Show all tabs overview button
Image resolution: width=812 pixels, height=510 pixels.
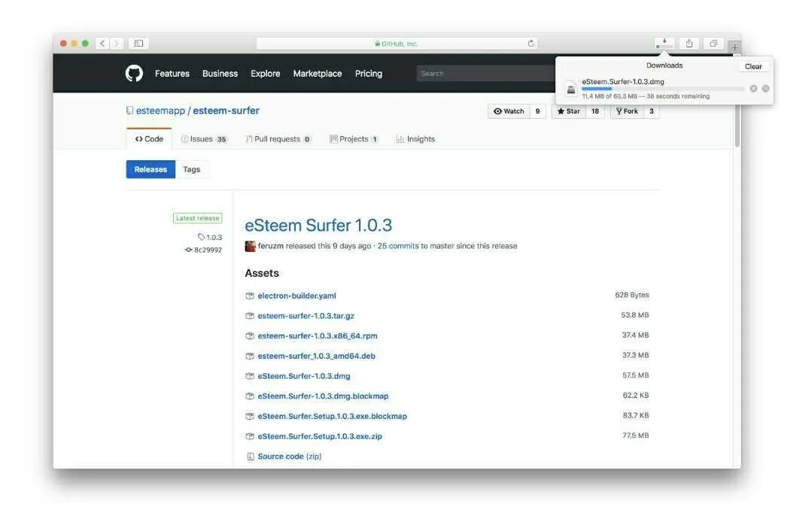[x=713, y=44]
